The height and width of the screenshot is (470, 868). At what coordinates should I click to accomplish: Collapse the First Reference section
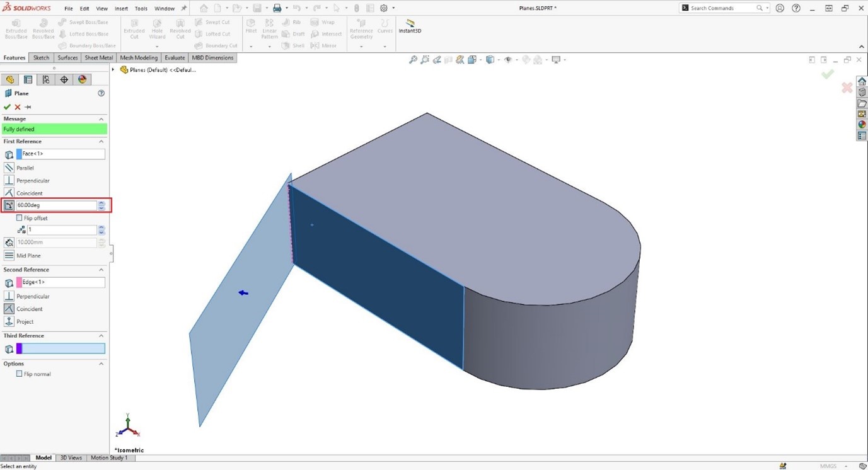(x=100, y=141)
